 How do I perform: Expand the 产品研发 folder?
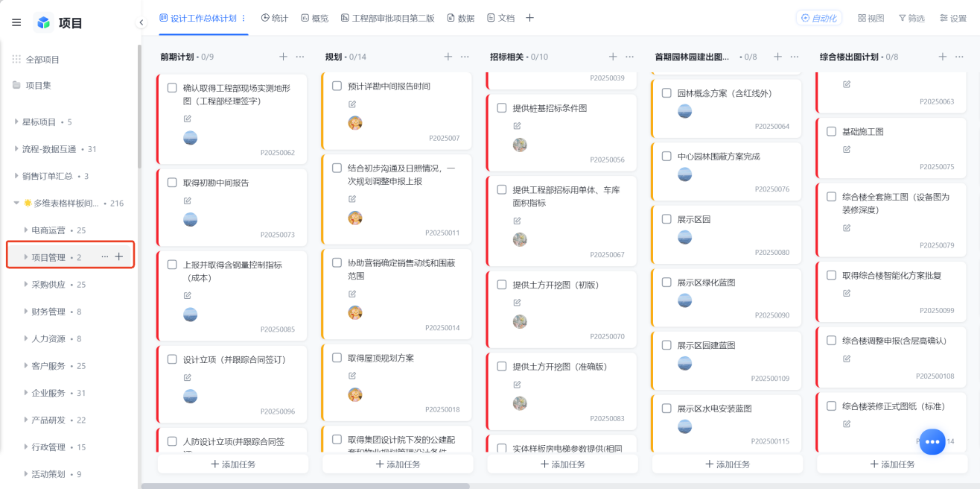[x=26, y=420]
